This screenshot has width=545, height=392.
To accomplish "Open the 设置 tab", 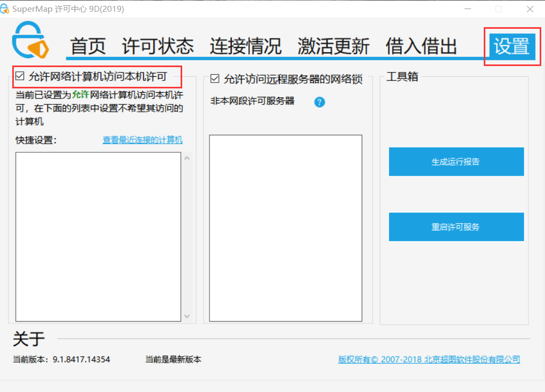I will click(512, 46).
